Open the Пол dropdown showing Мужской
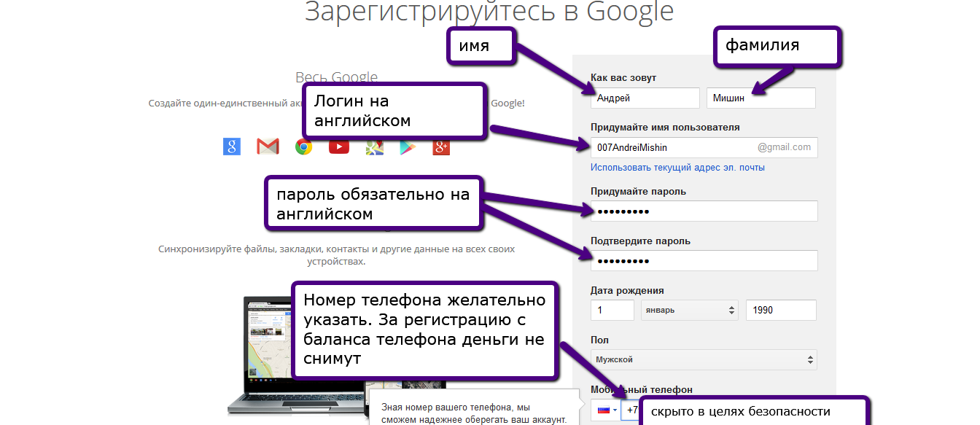 [704, 359]
